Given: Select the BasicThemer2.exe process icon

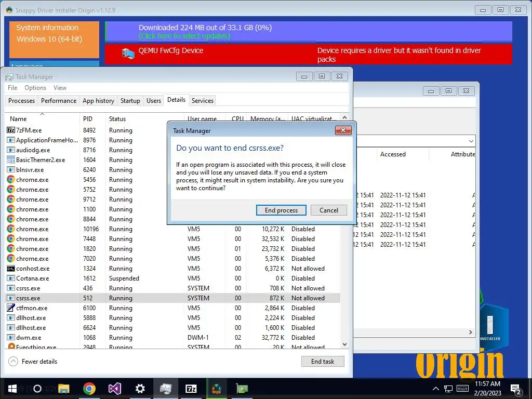Looking at the screenshot, I should 11,160.
